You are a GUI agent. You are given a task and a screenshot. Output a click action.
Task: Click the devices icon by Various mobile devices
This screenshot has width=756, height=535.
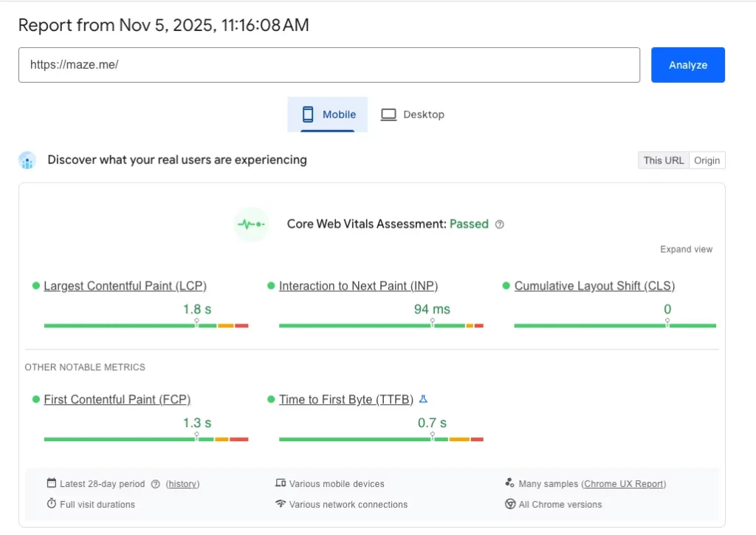[x=281, y=483]
